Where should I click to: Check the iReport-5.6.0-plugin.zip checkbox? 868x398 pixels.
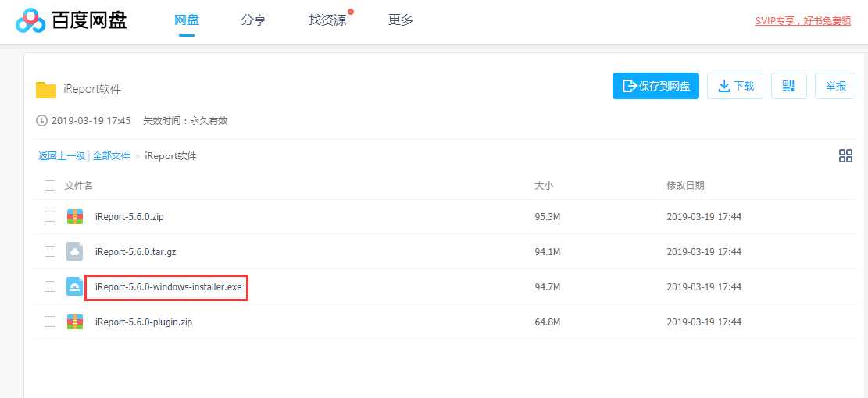coord(50,322)
